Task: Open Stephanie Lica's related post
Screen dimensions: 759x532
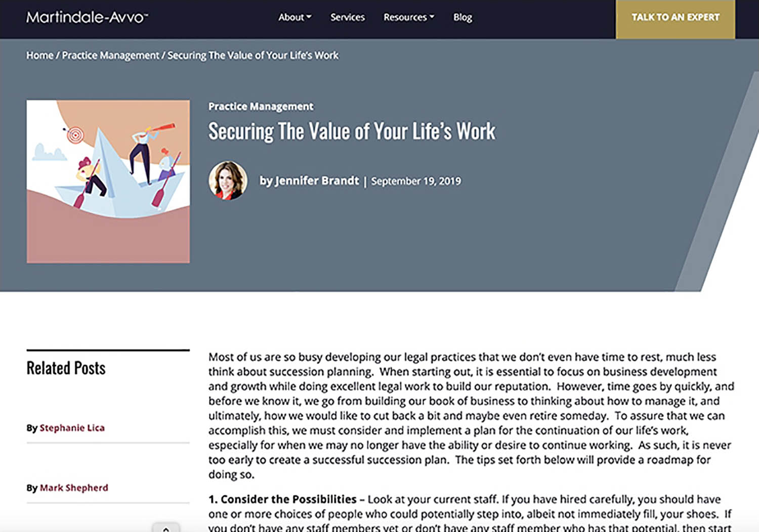Action: click(x=72, y=427)
